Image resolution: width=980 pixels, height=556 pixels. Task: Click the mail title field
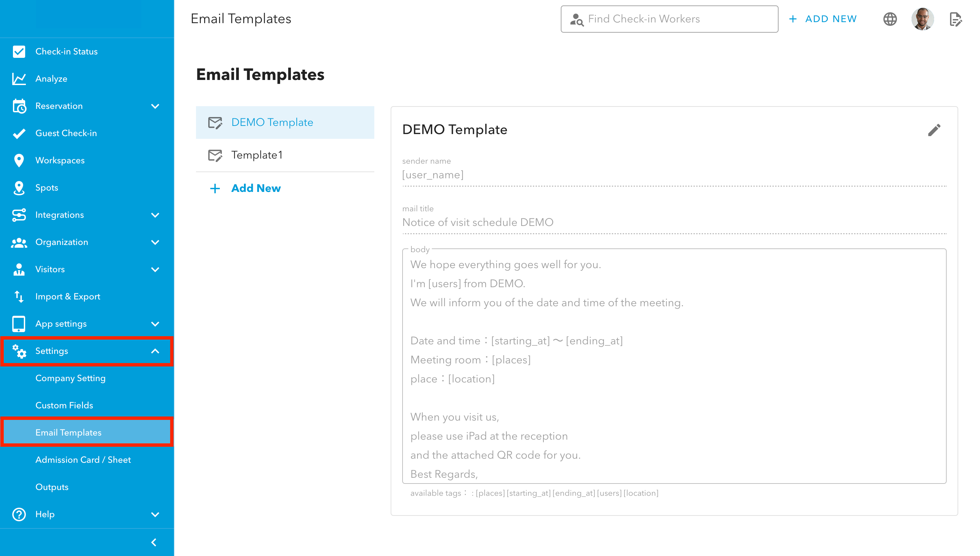point(674,223)
